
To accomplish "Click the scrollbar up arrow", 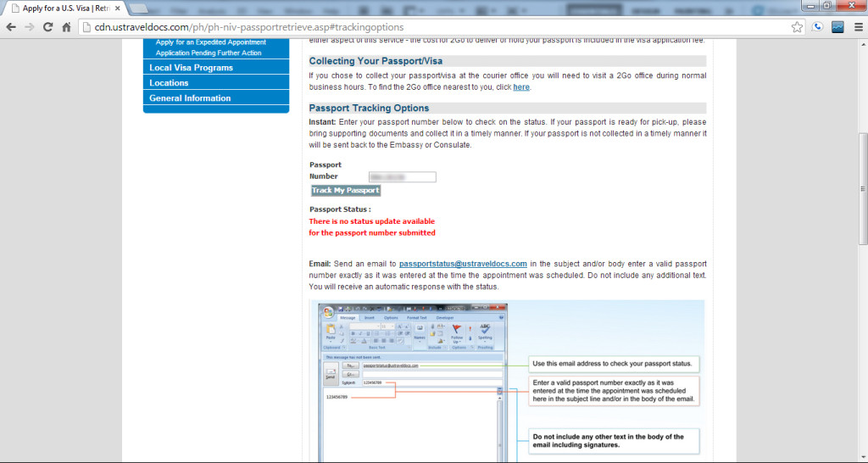I will coord(863,44).
